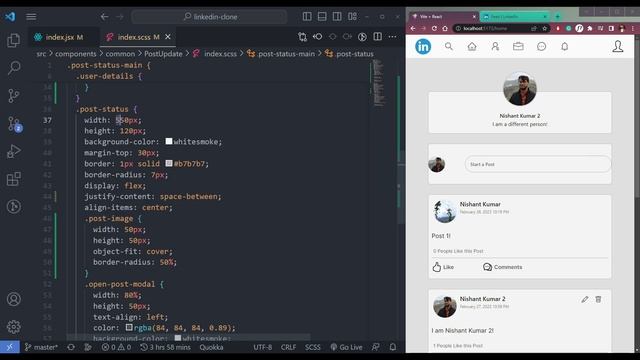The width and height of the screenshot is (640, 360).
Task: Go to home via the house icon
Action: [x=472, y=47]
